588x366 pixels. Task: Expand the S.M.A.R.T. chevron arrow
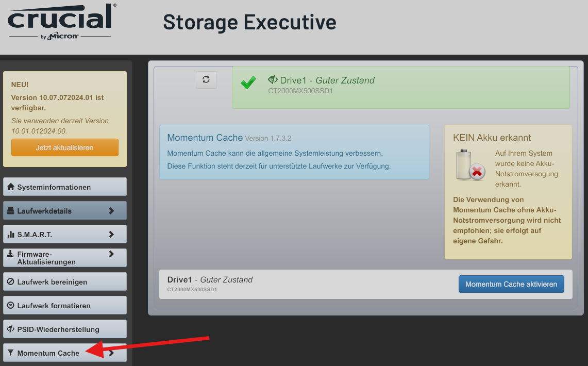pos(111,235)
